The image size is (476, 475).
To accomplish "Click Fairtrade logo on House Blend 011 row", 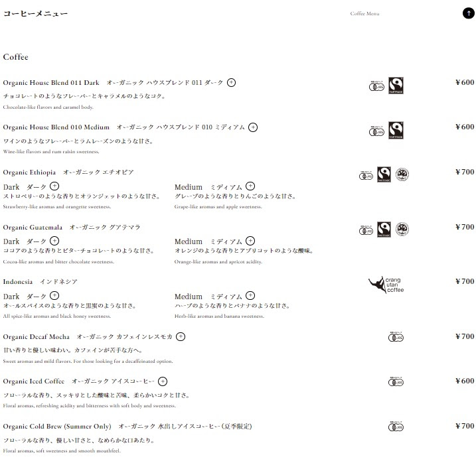I will pyautogui.click(x=396, y=86).
